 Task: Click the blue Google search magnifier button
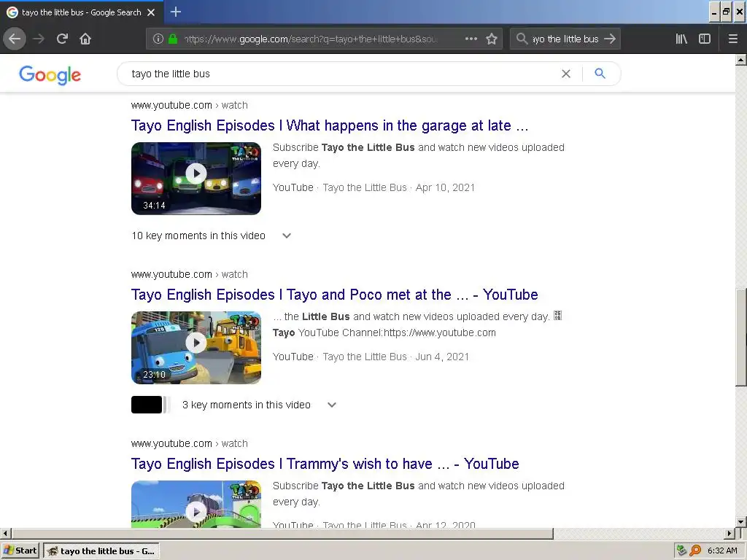coord(600,74)
